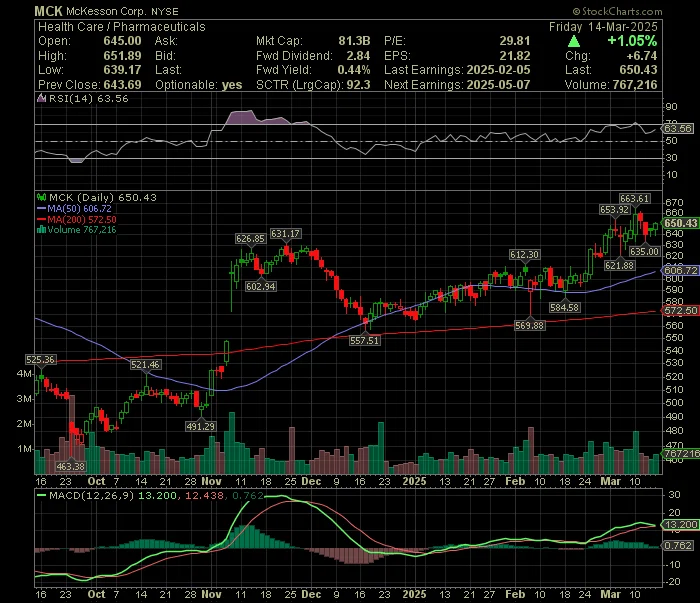Click the 767216 volume tag on the right axis
700x603 pixels.
681,453
